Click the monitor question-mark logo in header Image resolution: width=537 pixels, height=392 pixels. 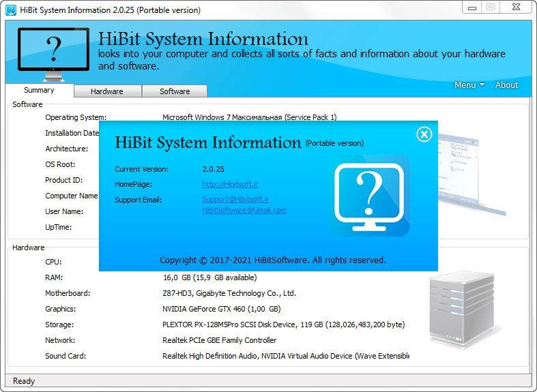[x=53, y=54]
